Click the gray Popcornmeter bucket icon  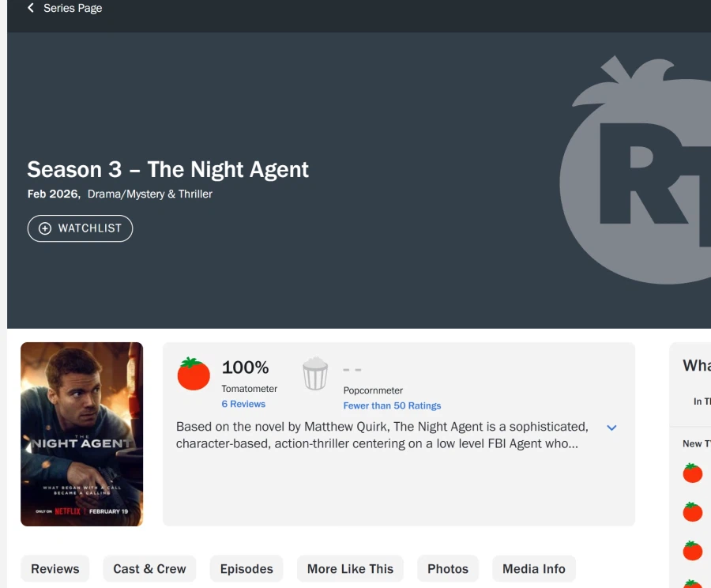coord(315,374)
